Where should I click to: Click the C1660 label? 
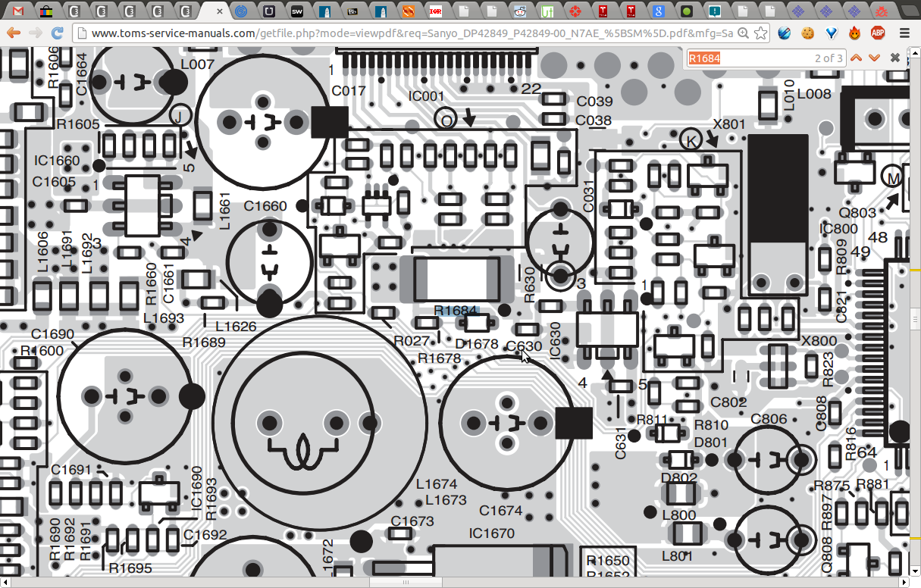[265, 205]
